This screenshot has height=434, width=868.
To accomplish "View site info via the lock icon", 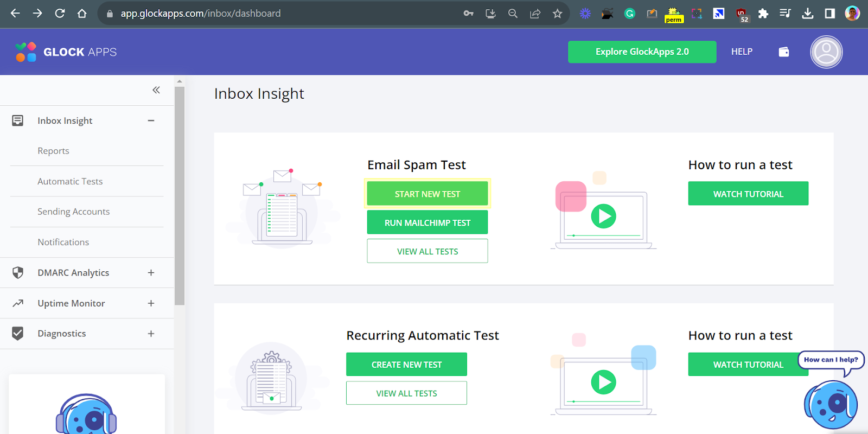I will coord(110,14).
